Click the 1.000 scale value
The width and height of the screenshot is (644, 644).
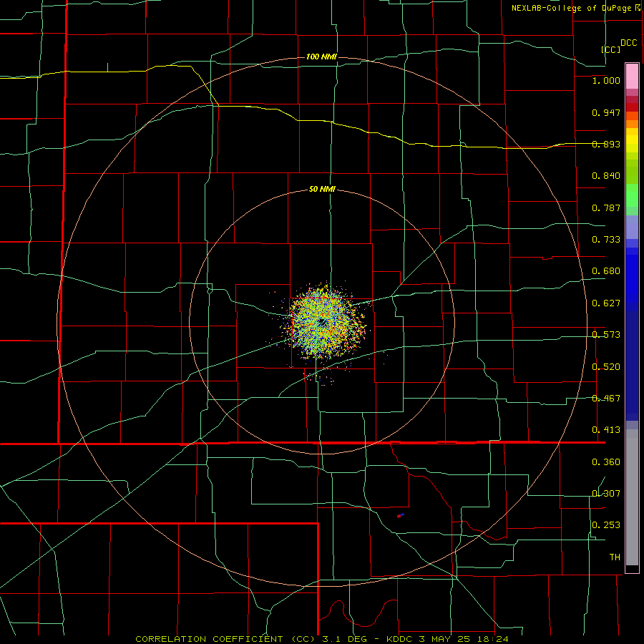pos(606,80)
